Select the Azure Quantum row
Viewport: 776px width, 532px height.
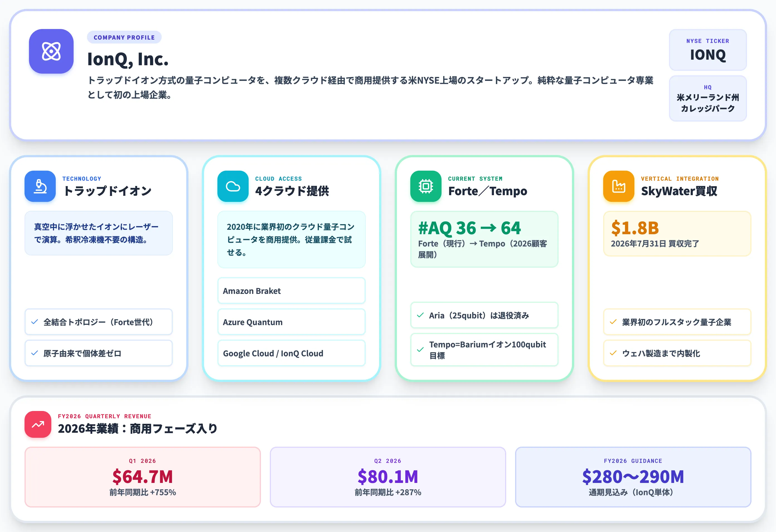click(x=291, y=322)
